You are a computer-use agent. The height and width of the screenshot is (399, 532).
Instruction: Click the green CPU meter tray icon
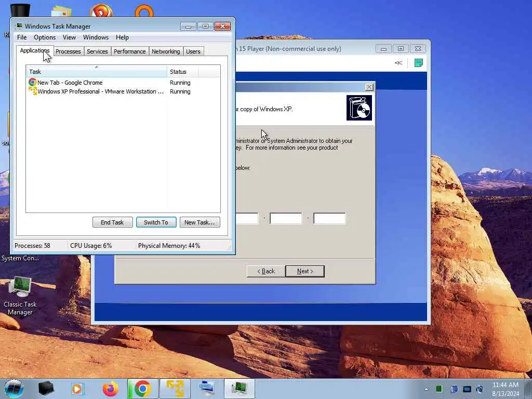tap(439, 389)
